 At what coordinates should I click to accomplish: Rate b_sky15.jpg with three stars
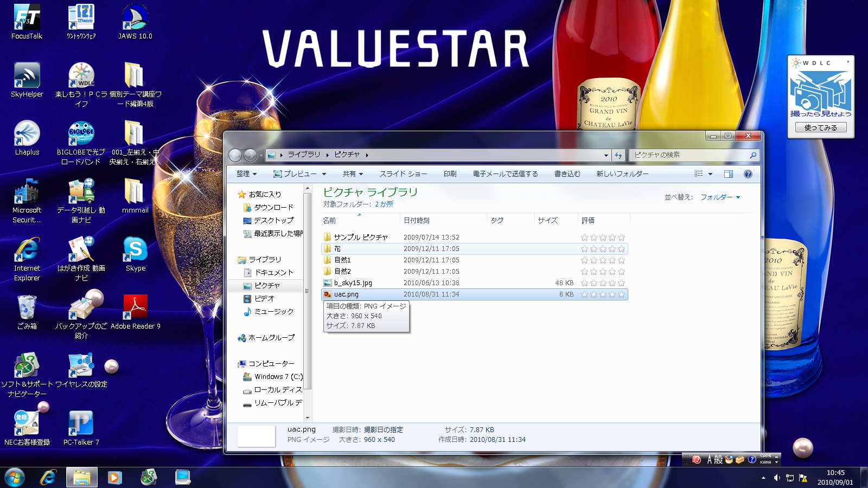[x=603, y=283]
